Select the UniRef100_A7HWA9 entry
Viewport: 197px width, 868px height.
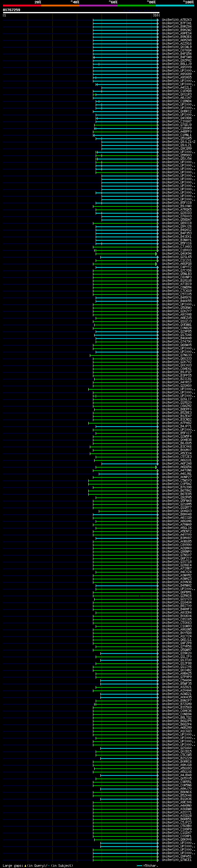point(176,524)
